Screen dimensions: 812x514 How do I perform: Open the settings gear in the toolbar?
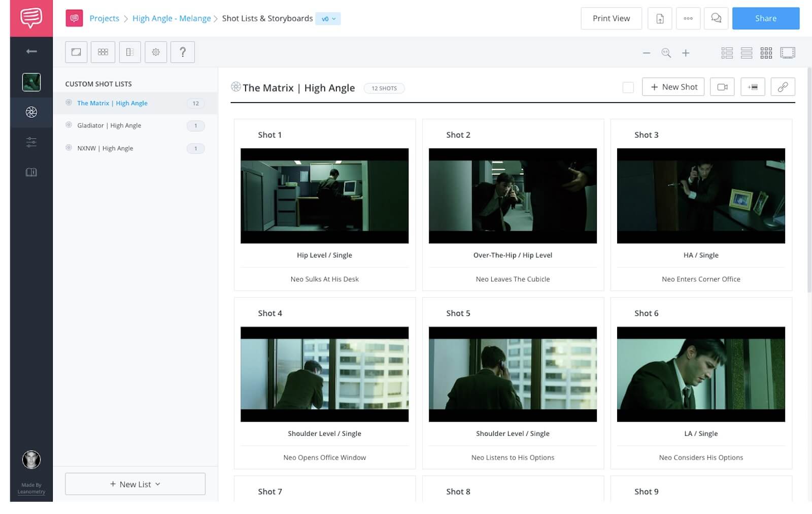coord(156,51)
